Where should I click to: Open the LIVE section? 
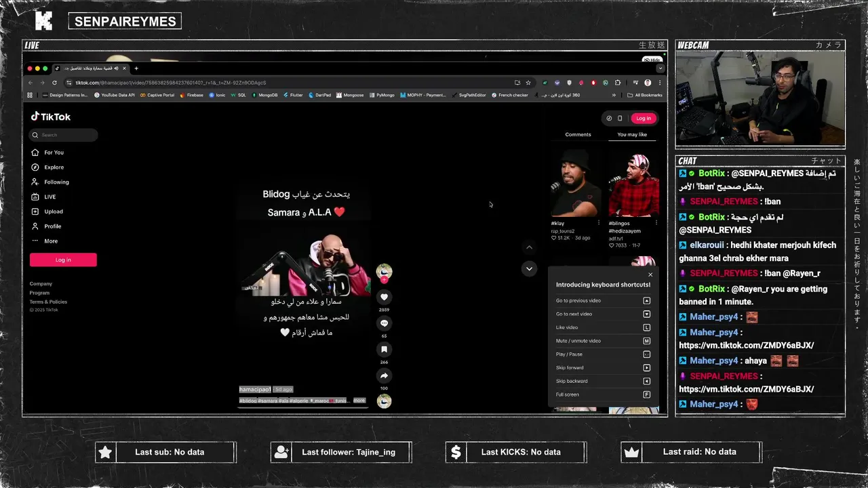45,197
